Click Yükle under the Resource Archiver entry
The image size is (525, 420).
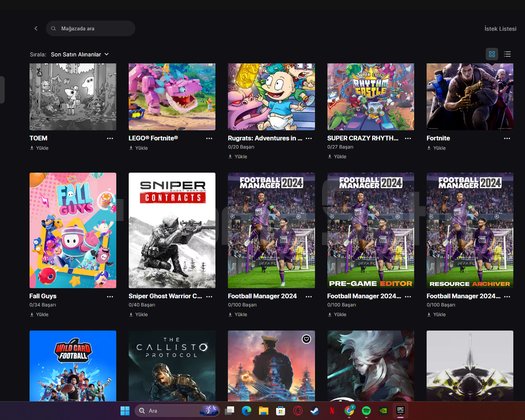pyautogui.click(x=436, y=314)
